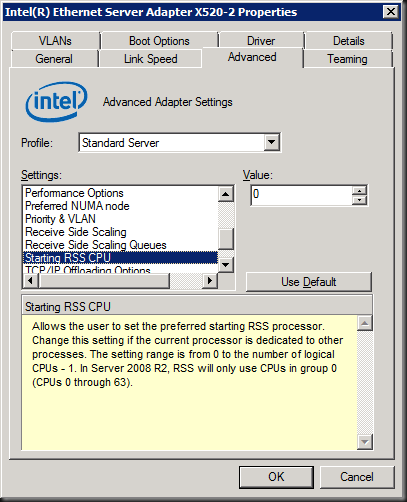Image resolution: width=407 pixels, height=502 pixels.
Task: Click the OK button
Action: 276,477
